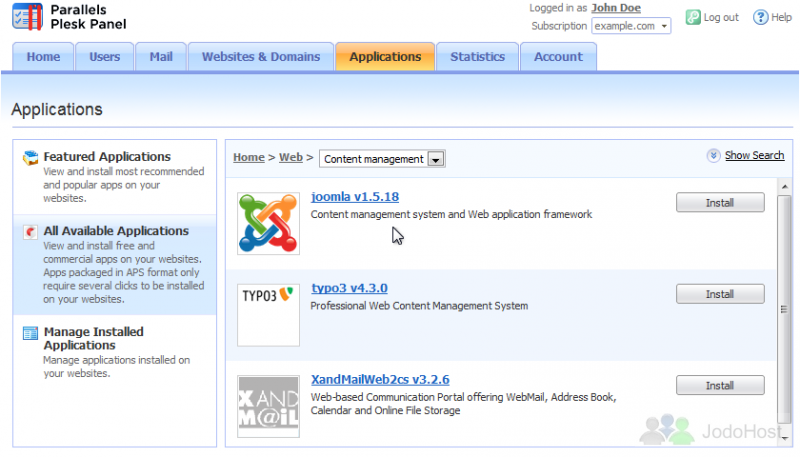Open the John Doe profile link
The height and width of the screenshot is (457, 800).
click(x=616, y=8)
